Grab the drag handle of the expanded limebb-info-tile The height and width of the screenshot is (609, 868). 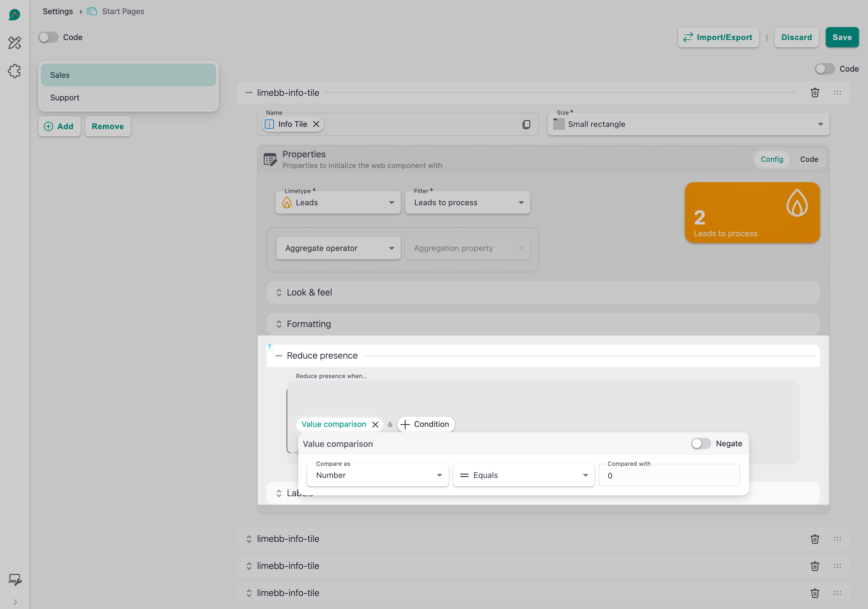pos(837,93)
